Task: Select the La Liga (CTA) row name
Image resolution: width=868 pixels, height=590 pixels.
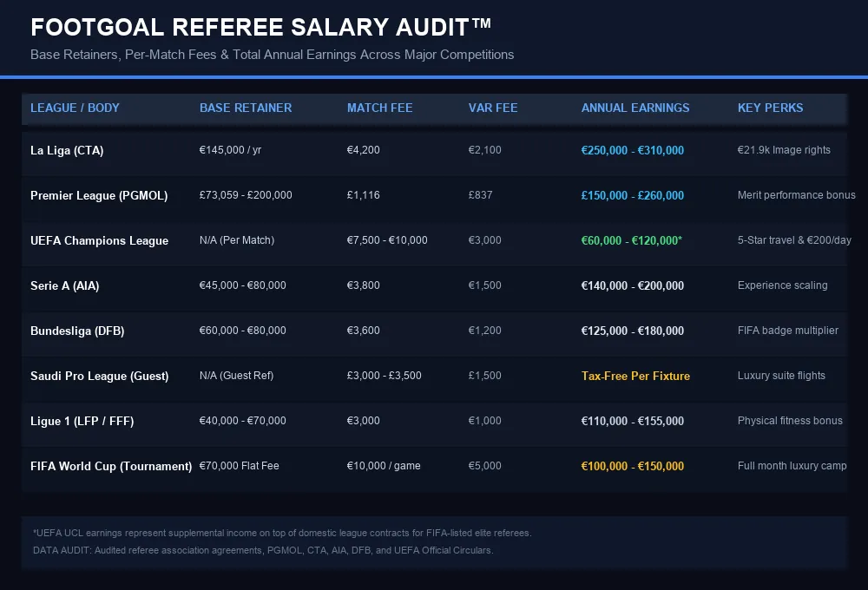Action: [x=67, y=151]
